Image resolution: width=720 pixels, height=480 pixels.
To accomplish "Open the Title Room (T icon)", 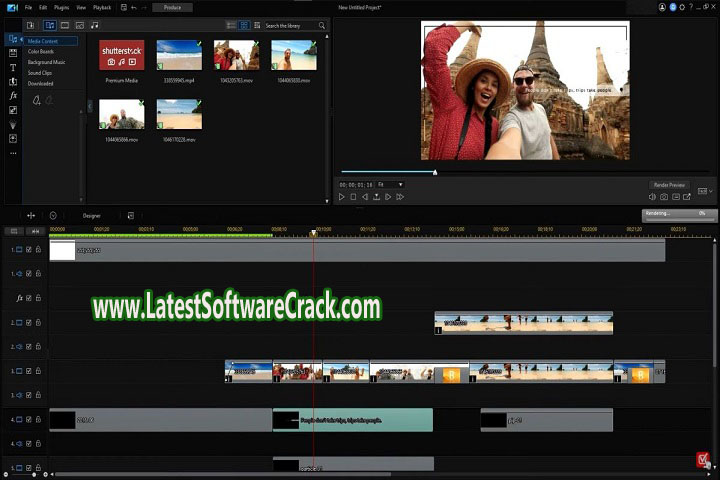I will pos(13,67).
